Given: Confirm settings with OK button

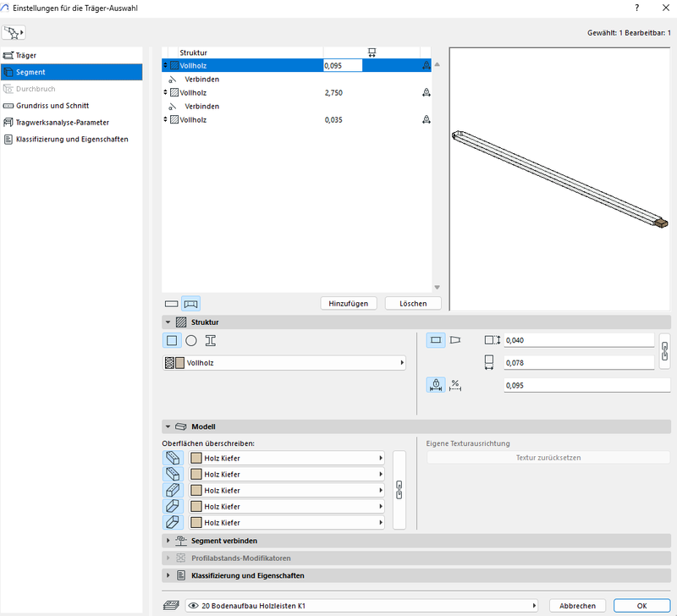Looking at the screenshot, I should (642, 605).
